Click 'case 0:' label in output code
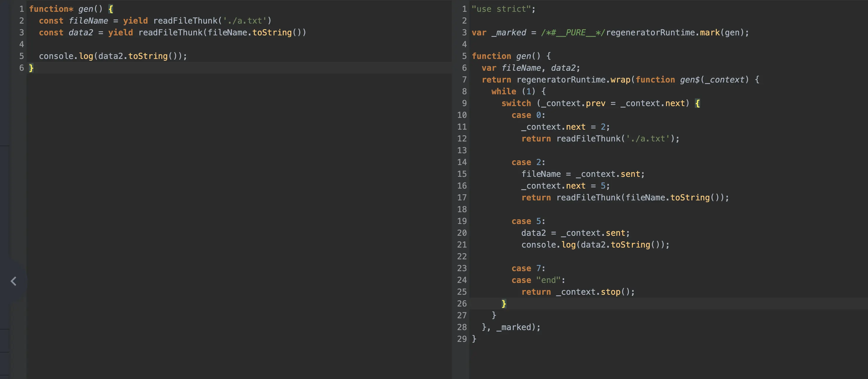Viewport: 868px width, 379px height. coord(528,115)
